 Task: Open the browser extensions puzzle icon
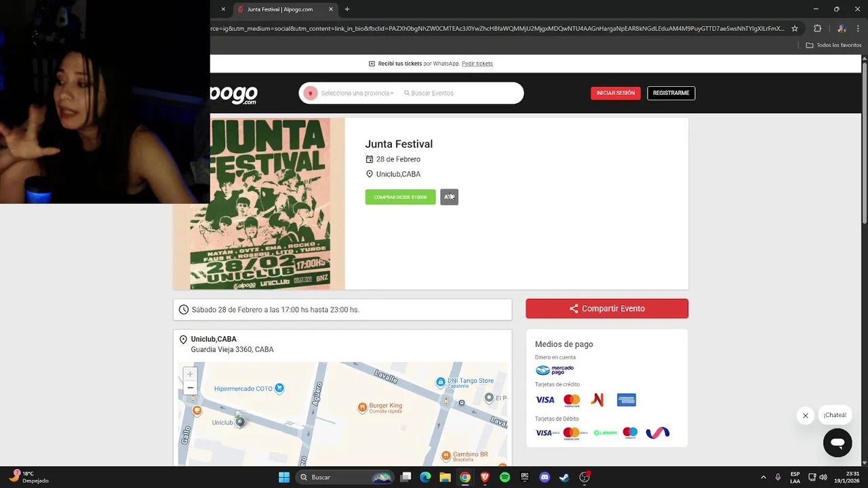pyautogui.click(x=817, y=28)
